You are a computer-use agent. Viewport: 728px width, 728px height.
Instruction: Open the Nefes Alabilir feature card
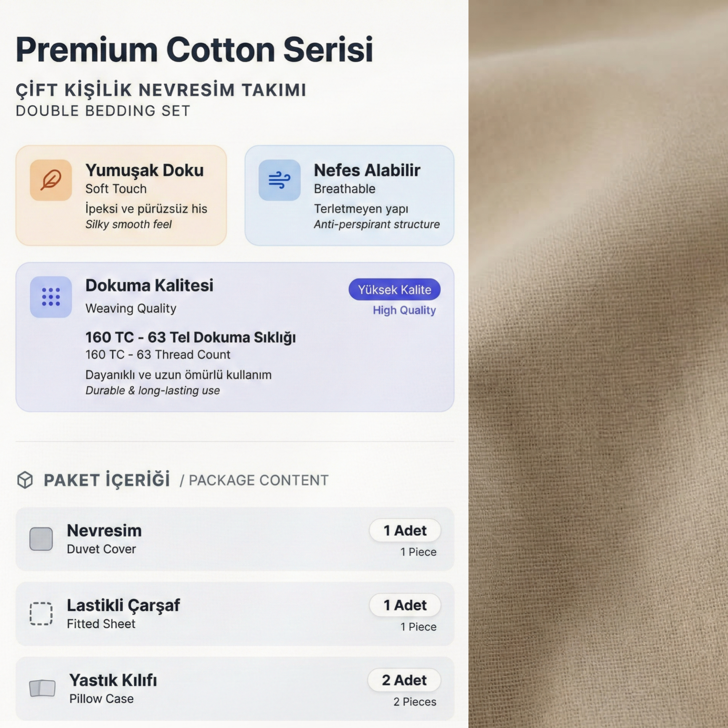click(349, 195)
